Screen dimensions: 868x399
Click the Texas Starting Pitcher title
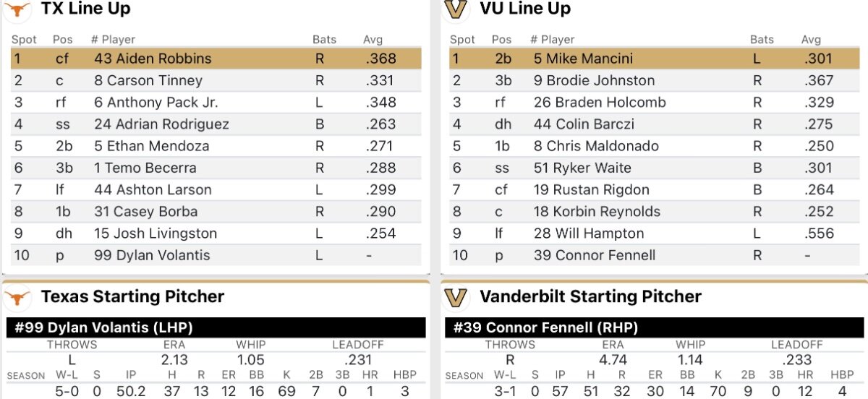point(132,297)
